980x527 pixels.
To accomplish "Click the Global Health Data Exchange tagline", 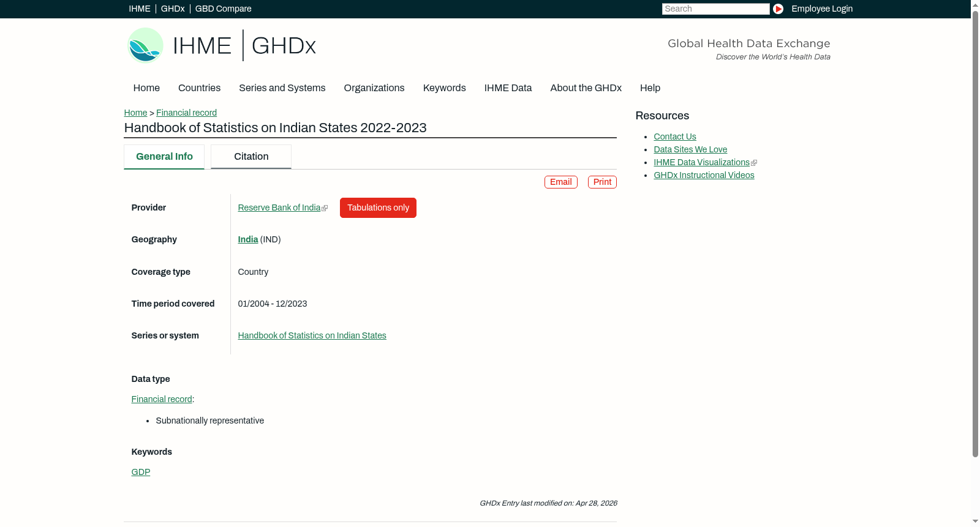I will pos(748,43).
